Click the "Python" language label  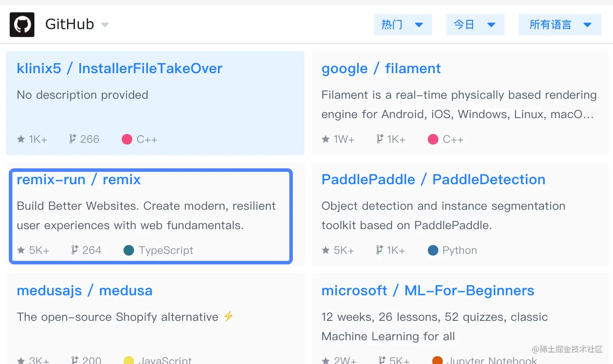click(x=460, y=250)
